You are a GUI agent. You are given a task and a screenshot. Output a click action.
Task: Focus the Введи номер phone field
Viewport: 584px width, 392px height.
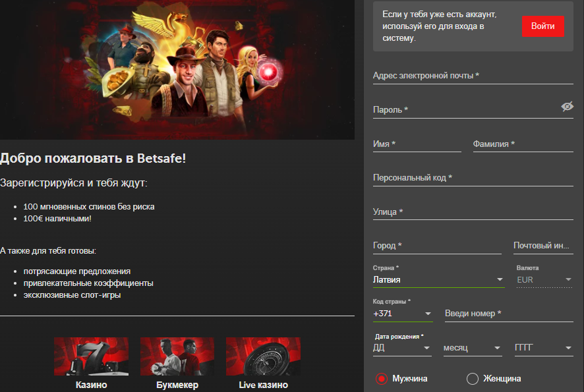pyautogui.click(x=509, y=314)
